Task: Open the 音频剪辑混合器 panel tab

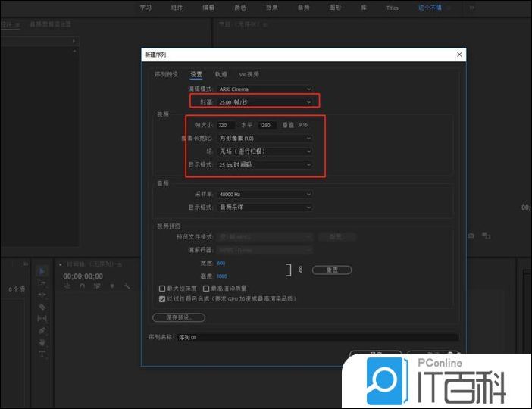Action: coord(51,24)
